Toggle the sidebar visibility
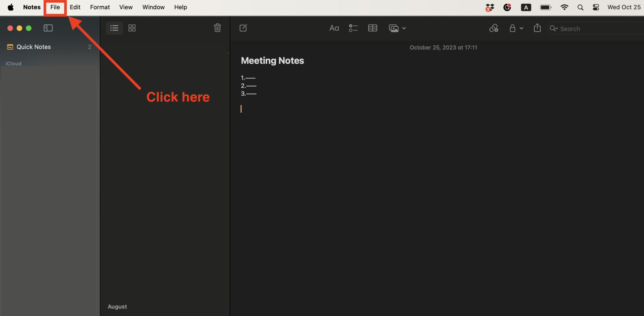 pos(48,28)
